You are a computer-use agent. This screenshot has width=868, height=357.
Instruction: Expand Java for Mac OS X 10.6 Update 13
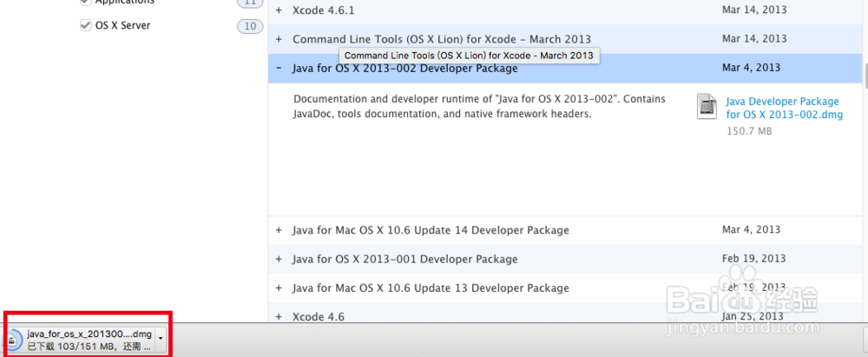coord(279,288)
